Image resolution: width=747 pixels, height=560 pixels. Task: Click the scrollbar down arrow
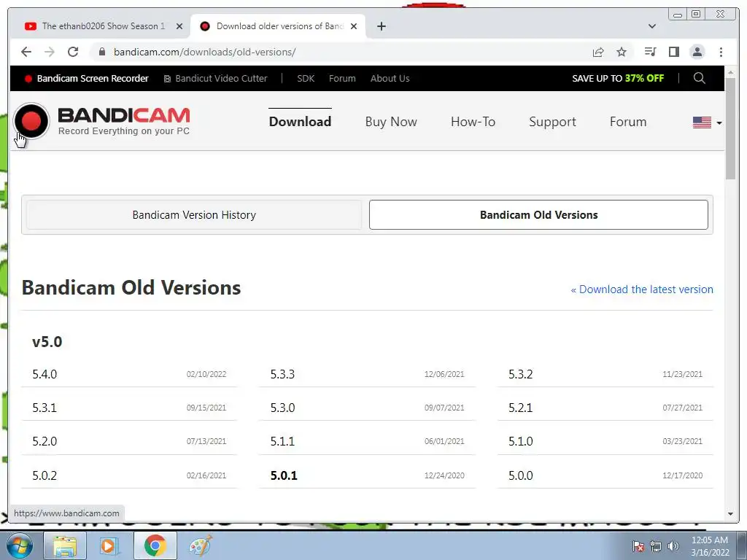pos(730,514)
